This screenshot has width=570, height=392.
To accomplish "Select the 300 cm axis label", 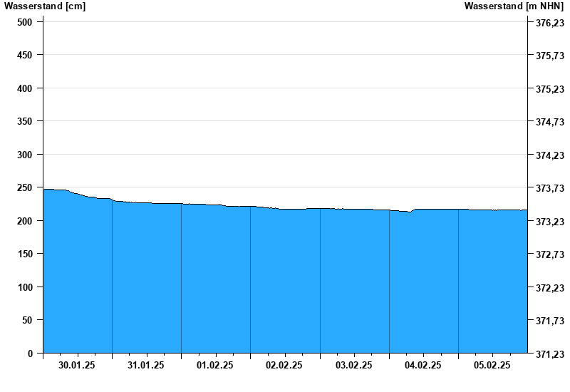I will pos(25,155).
